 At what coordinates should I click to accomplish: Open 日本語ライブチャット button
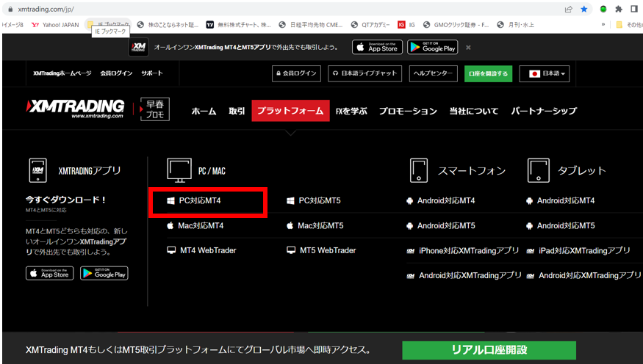pyautogui.click(x=364, y=73)
